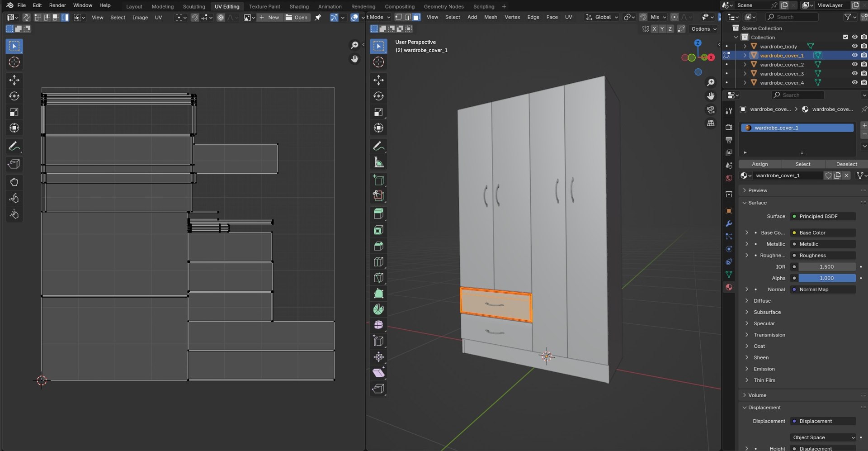868x451 pixels.
Task: Toggle camera view in 3D viewport
Action: point(711,110)
